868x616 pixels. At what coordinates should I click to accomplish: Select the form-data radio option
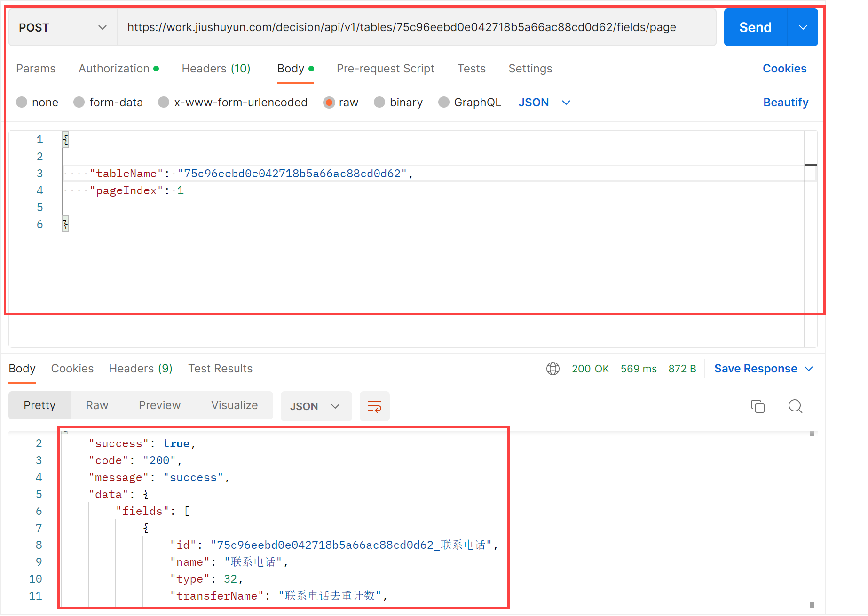point(79,103)
